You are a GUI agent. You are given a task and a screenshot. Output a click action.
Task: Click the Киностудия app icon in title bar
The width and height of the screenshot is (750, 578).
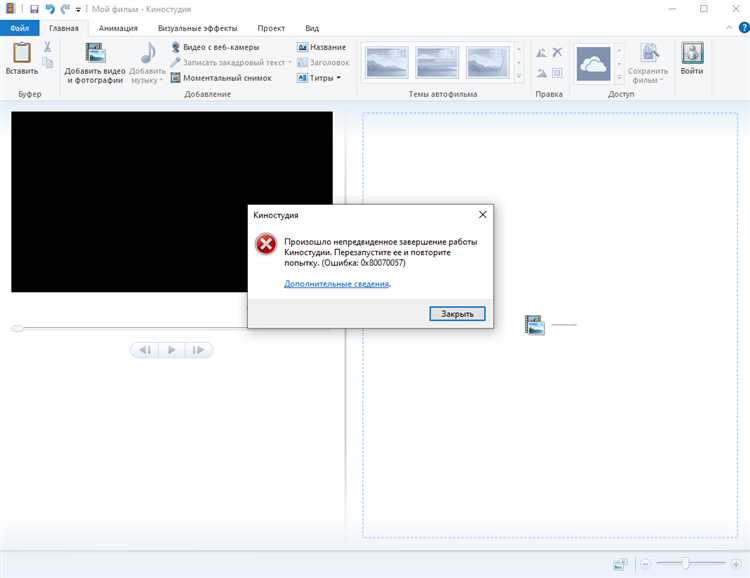click(x=10, y=9)
